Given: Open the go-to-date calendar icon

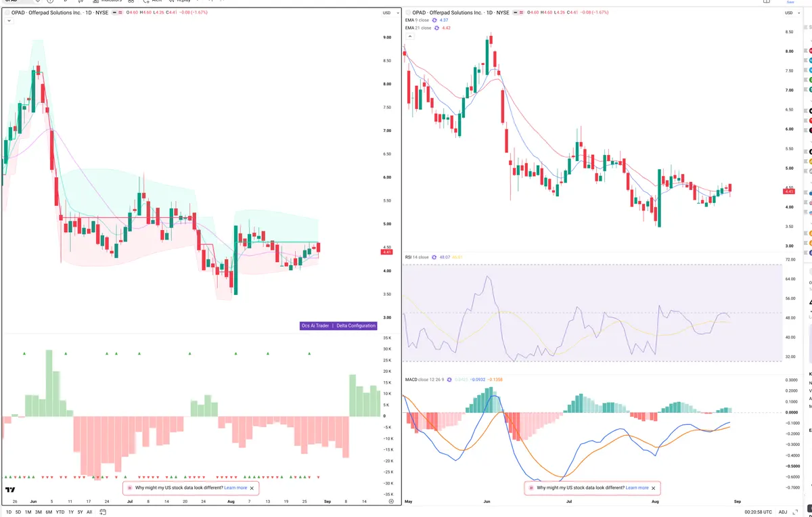Looking at the screenshot, I should tap(103, 512).
